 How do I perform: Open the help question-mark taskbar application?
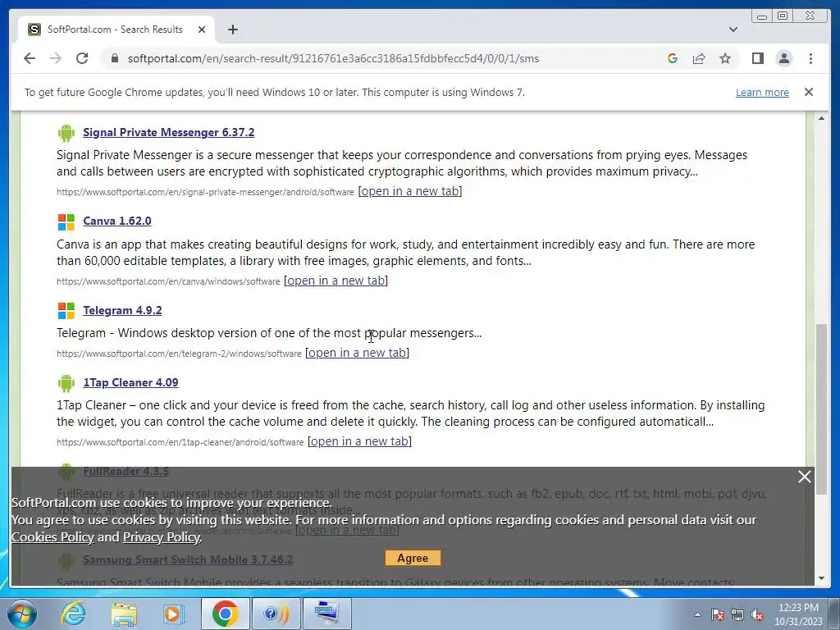pos(276,614)
